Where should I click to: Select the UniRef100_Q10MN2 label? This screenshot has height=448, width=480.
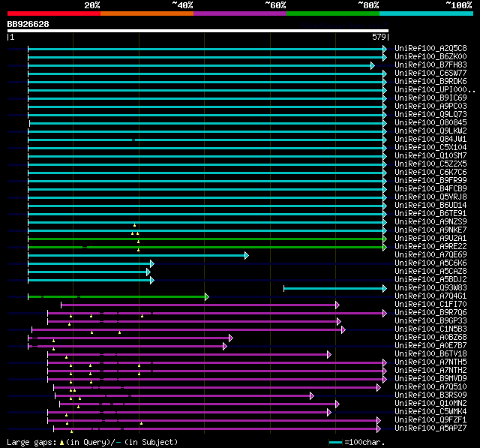[x=430, y=404]
